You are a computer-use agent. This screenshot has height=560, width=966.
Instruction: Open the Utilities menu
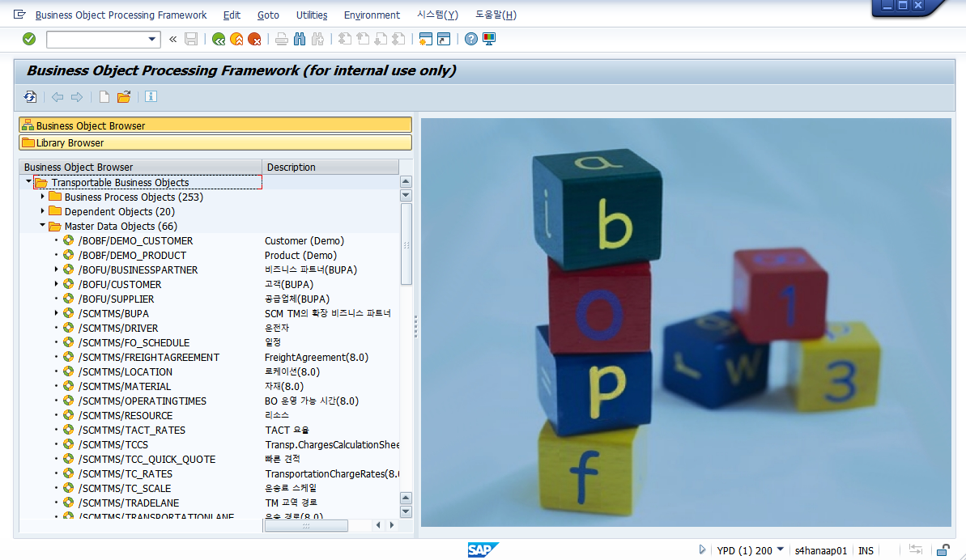pyautogui.click(x=312, y=15)
